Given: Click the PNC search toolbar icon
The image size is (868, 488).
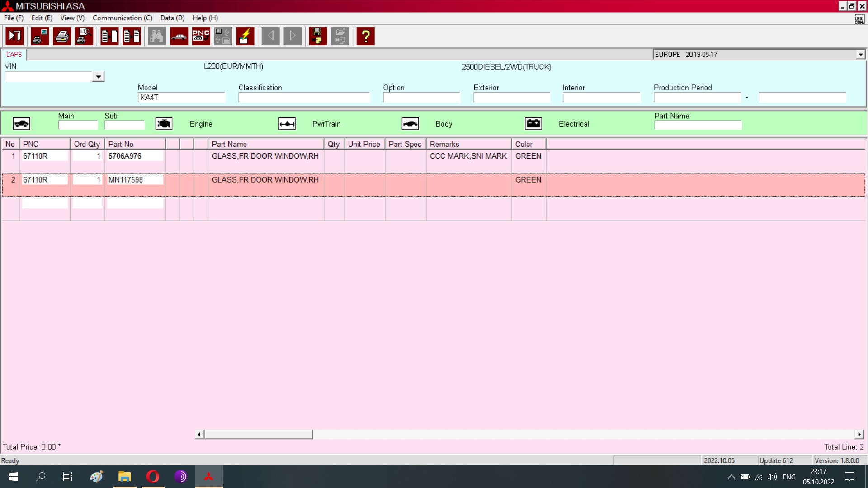Looking at the screenshot, I should tap(201, 36).
